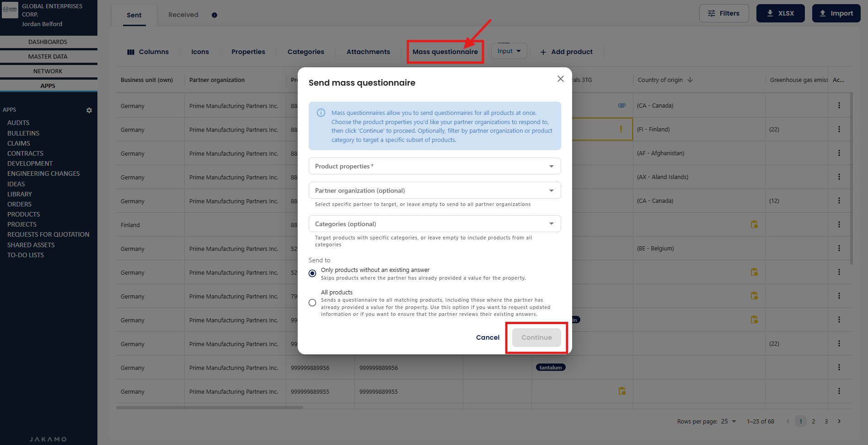This screenshot has height=445, width=868.
Task: Select the 'All products' radio option
Action: coord(312,303)
